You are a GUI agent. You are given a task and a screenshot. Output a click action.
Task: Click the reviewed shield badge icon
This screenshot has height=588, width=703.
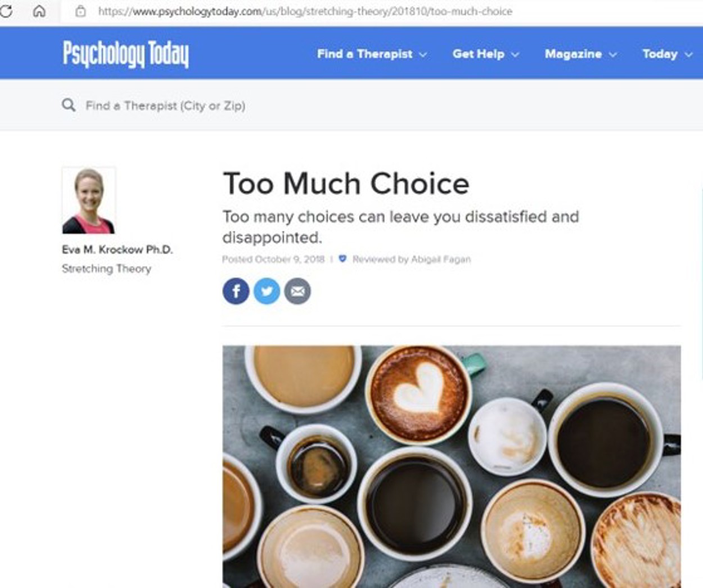click(x=343, y=259)
